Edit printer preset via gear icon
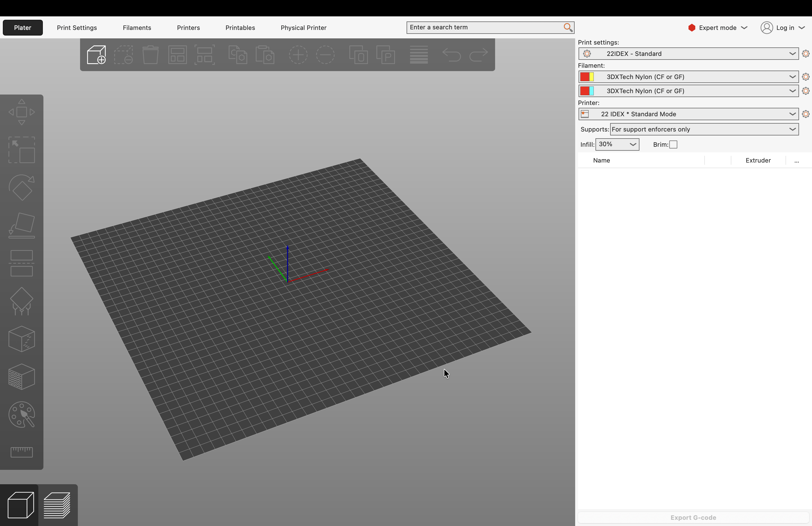The image size is (812, 526). pyautogui.click(x=806, y=114)
